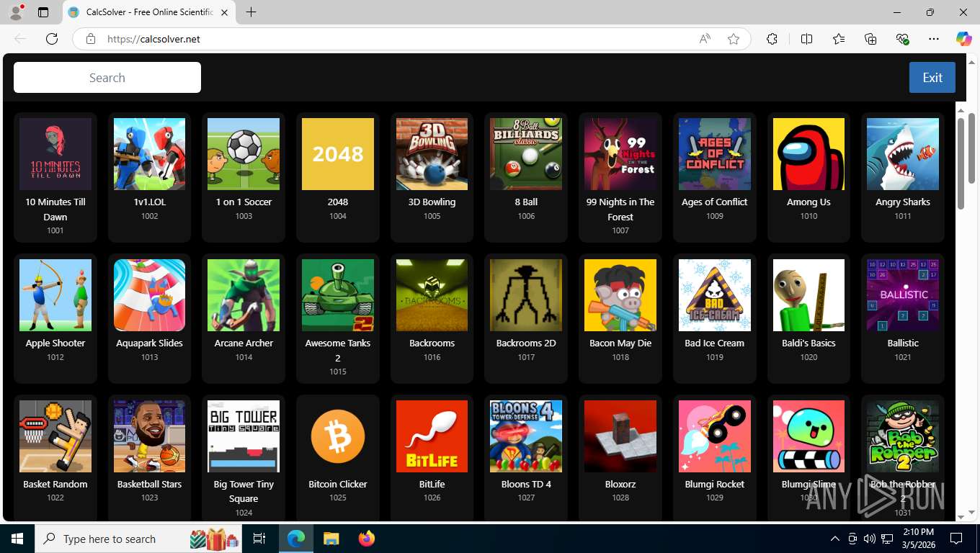Open browser Extensions menu
Screen dimensions: 980x553
(772, 39)
